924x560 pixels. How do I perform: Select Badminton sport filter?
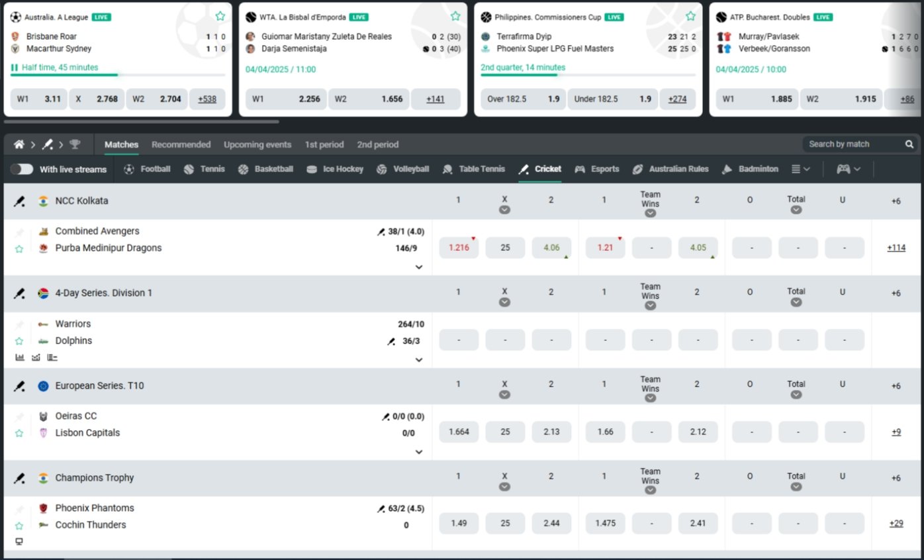pos(750,169)
